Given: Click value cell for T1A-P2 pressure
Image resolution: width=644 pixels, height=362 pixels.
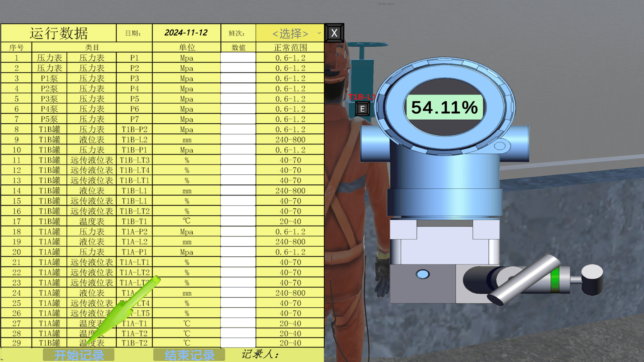Looking at the screenshot, I should click(x=238, y=232).
